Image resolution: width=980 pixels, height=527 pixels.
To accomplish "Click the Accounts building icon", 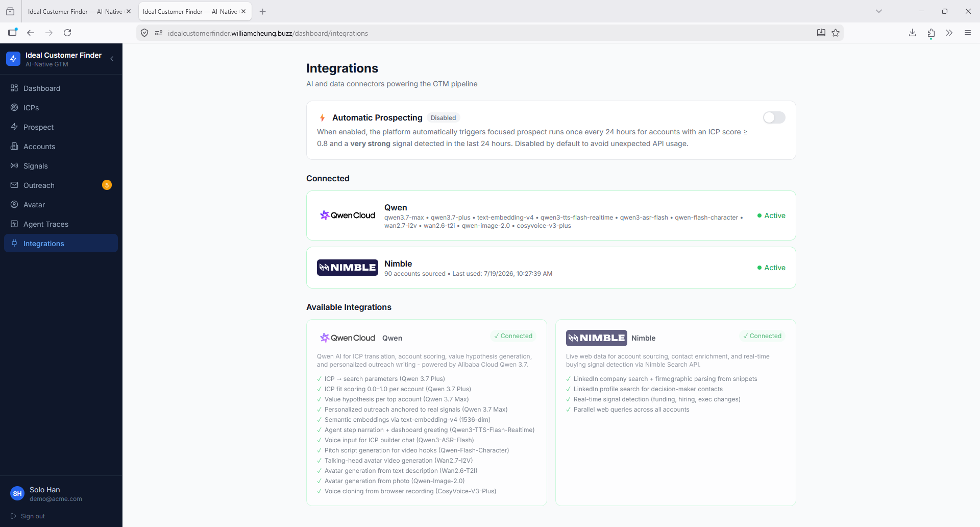I will pos(14,146).
